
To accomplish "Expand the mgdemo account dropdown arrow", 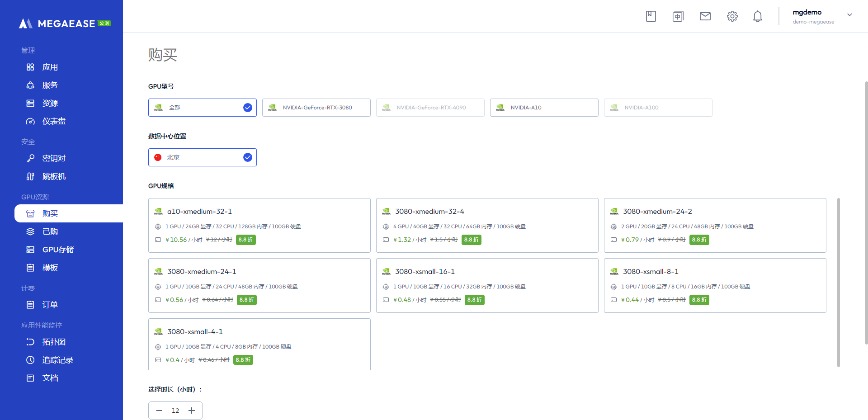I will [x=849, y=15].
